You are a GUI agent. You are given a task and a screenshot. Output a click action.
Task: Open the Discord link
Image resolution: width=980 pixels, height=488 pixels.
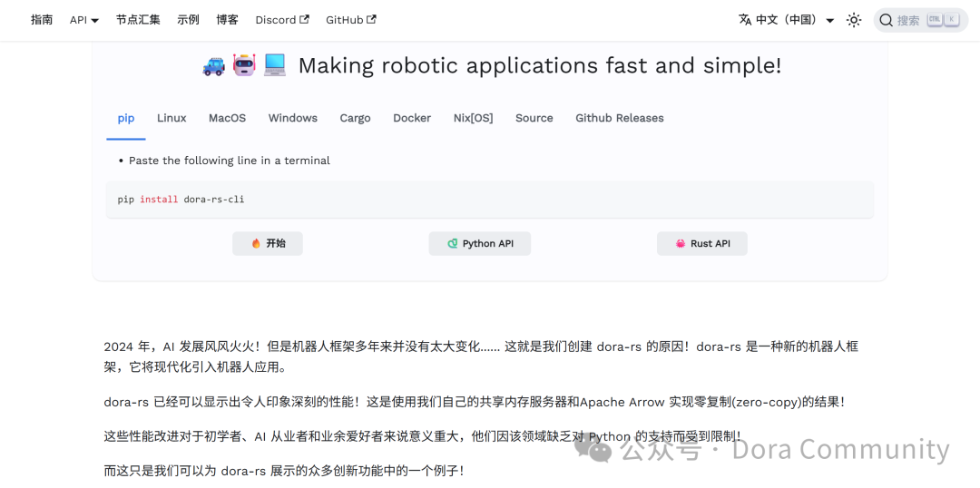click(x=282, y=20)
